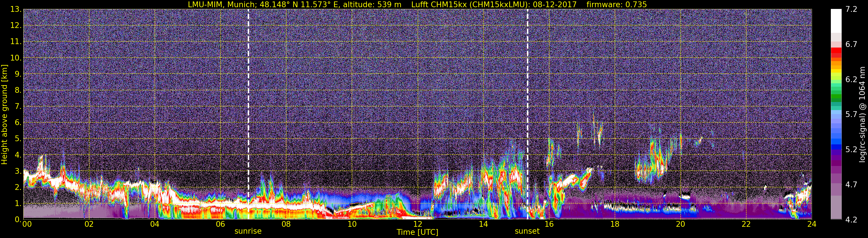Click the time axis tick label 06
Viewport: 868px width, 238px height.
[x=220, y=224]
